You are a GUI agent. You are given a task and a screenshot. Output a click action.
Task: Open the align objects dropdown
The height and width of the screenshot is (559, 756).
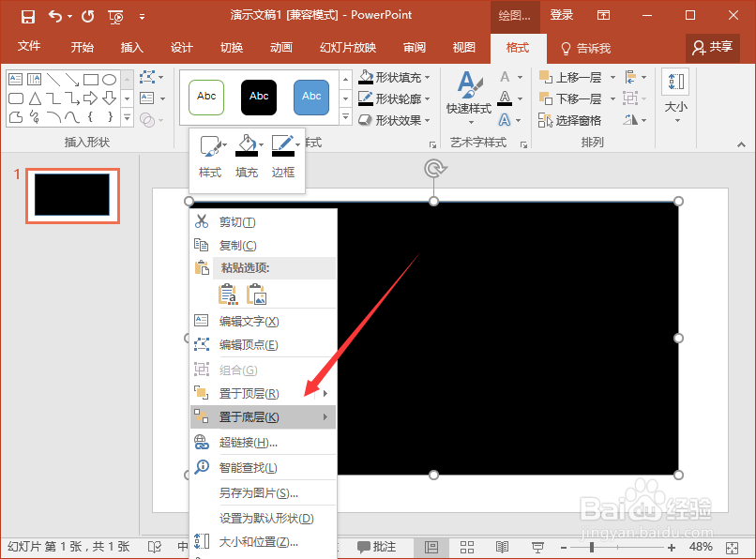tap(635, 77)
